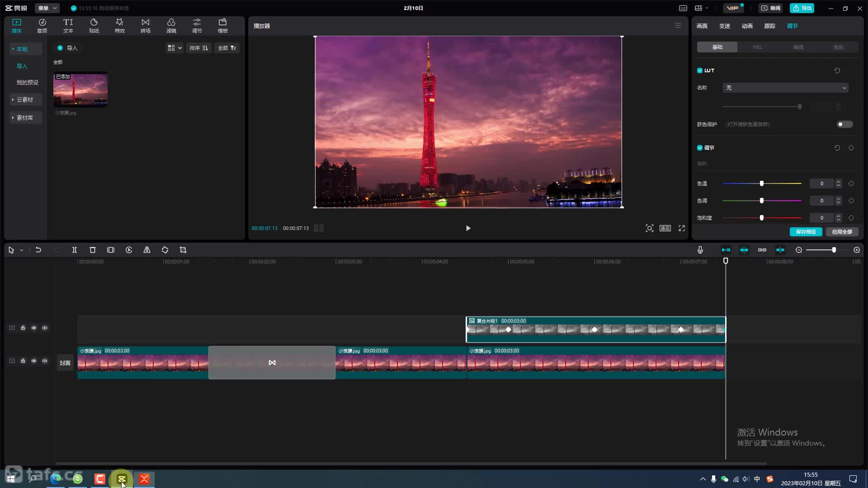Open the 滤镜 (Filters) panel
The width and height of the screenshot is (868, 488).
[171, 26]
